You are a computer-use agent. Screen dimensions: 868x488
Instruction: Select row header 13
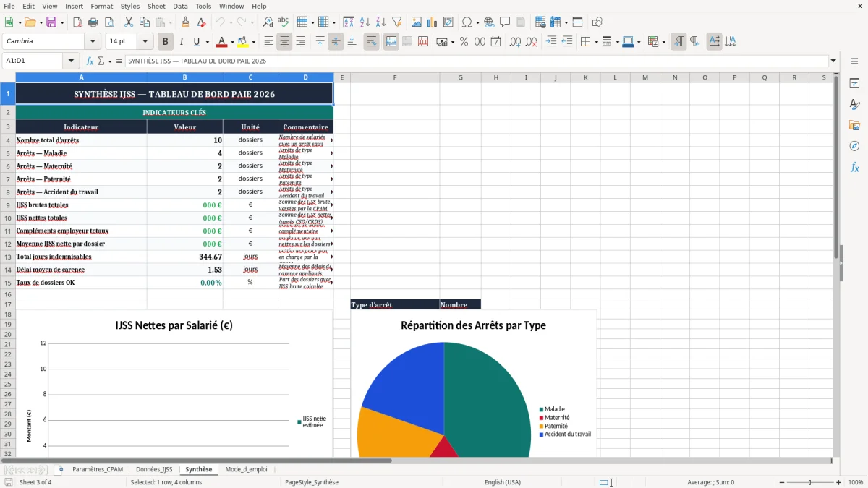[x=8, y=257]
